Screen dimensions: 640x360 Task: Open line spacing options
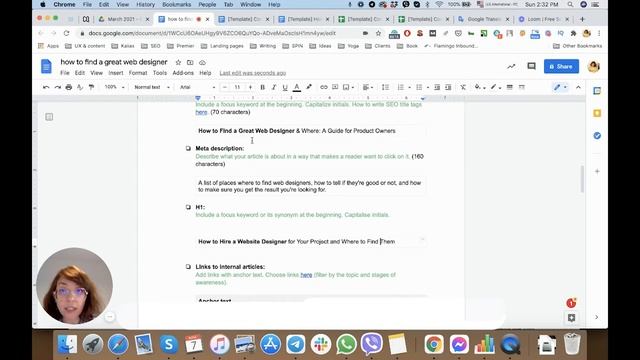[x=385, y=87]
